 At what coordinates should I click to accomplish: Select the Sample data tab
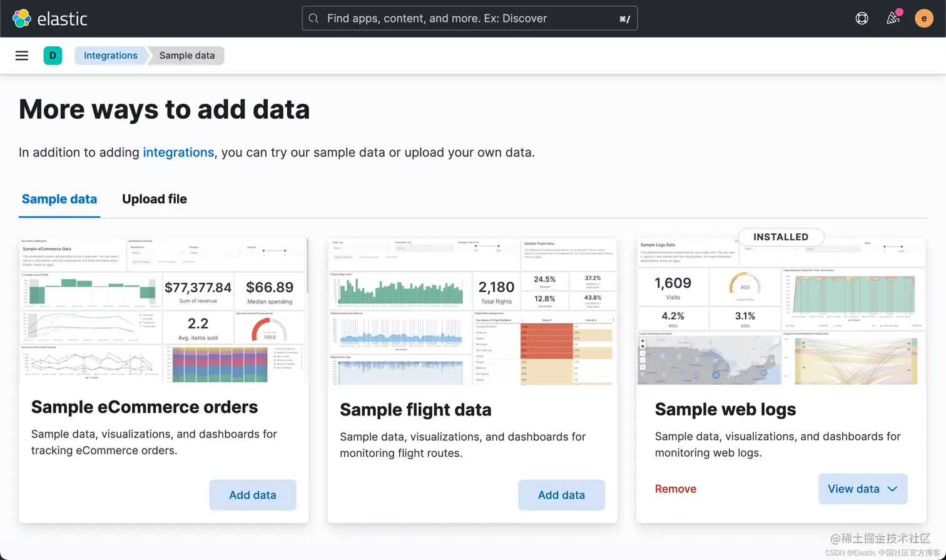(x=59, y=200)
